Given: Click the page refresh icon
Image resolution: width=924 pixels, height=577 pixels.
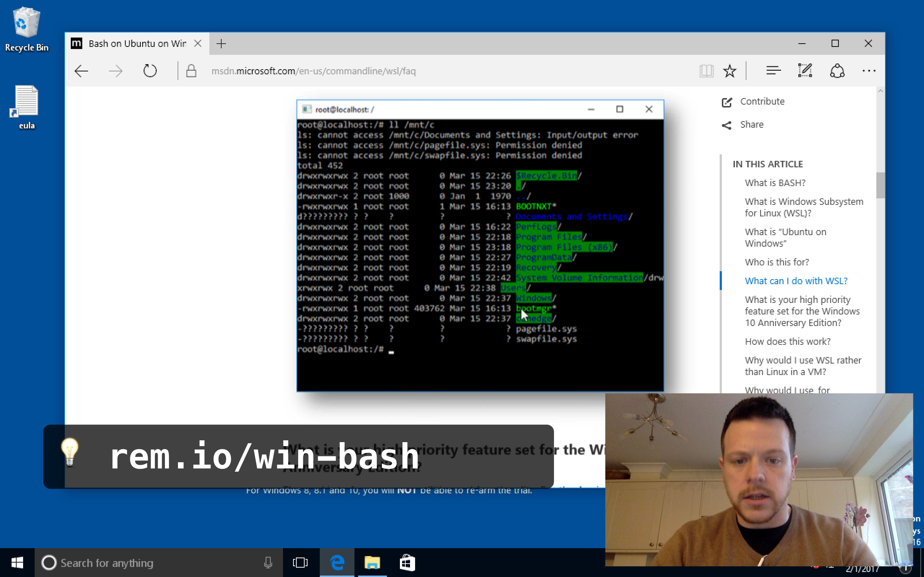Looking at the screenshot, I should point(150,71).
